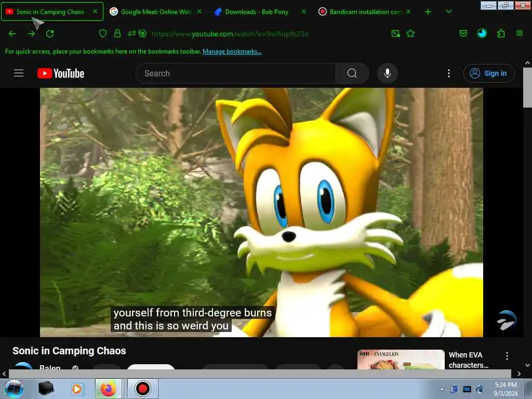
Task: Click the Sonic in Camping Chaos title
Action: point(69,351)
